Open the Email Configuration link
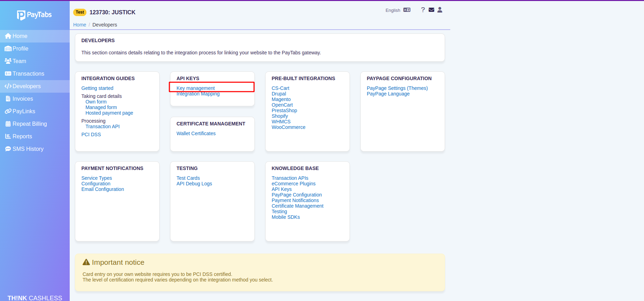 [103, 189]
